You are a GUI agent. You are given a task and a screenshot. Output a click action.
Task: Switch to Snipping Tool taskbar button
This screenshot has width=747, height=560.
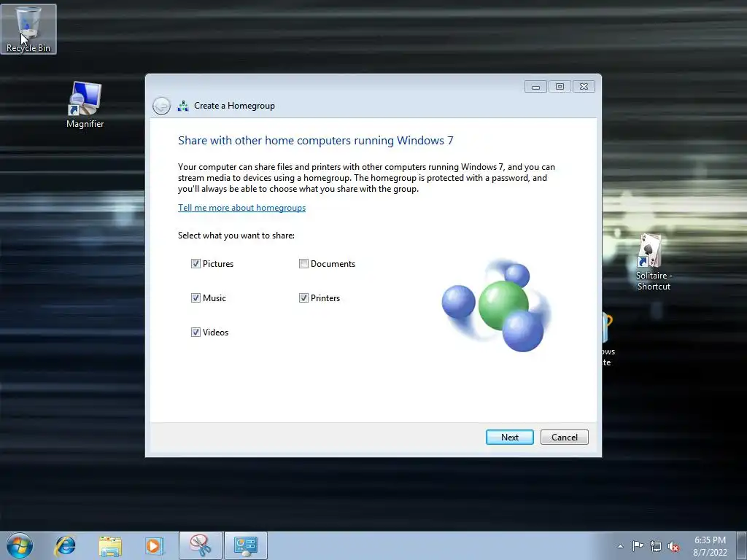click(x=201, y=545)
